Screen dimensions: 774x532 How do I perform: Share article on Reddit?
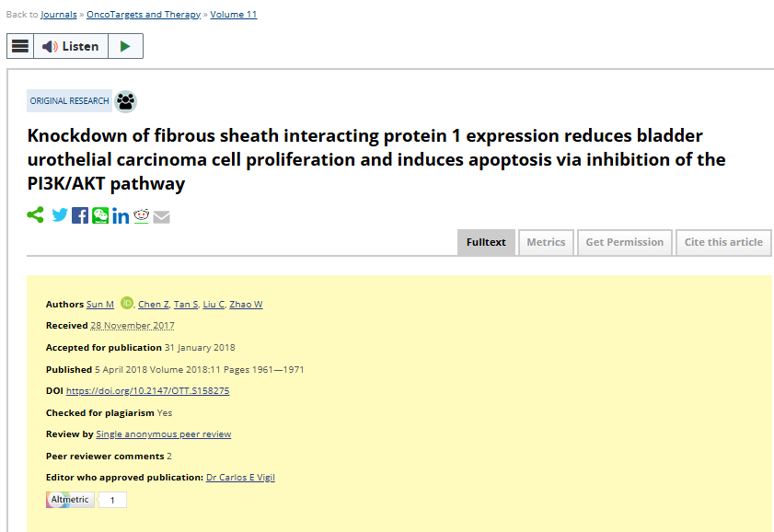pos(141,215)
